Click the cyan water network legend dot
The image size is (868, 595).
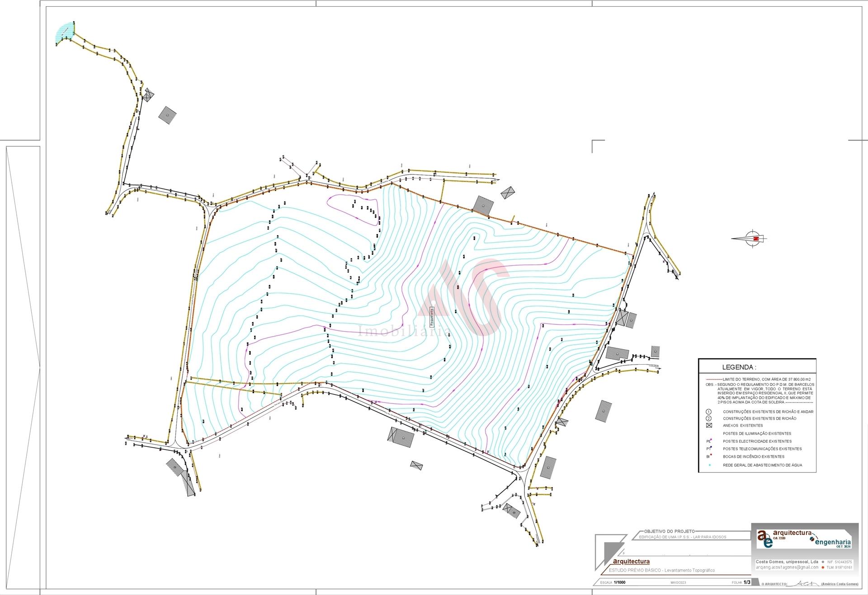(710, 465)
